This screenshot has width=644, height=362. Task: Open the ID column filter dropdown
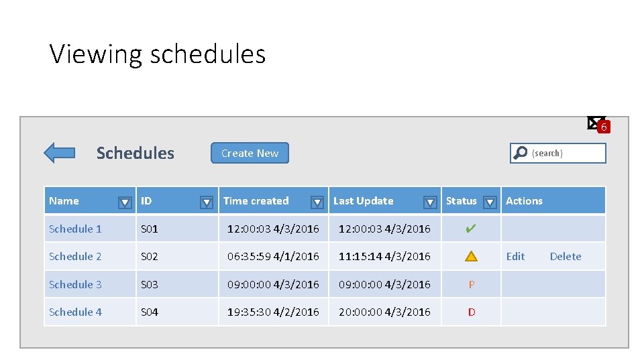tap(207, 202)
